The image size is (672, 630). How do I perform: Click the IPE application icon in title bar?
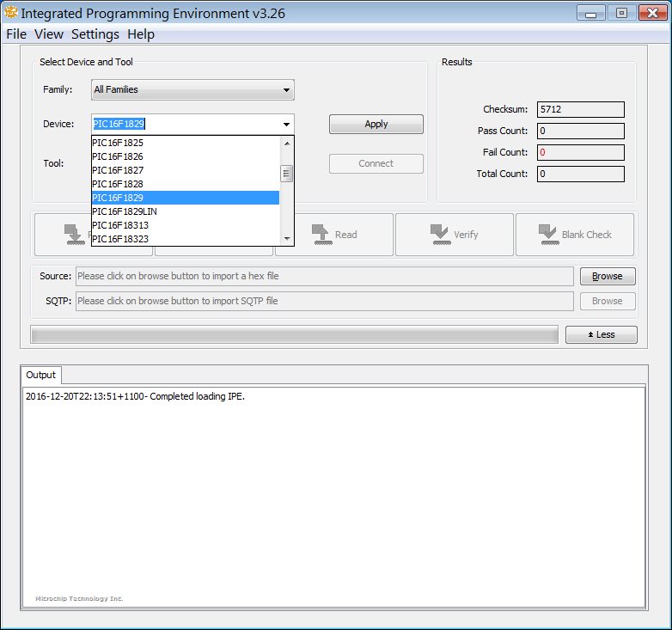(10, 13)
